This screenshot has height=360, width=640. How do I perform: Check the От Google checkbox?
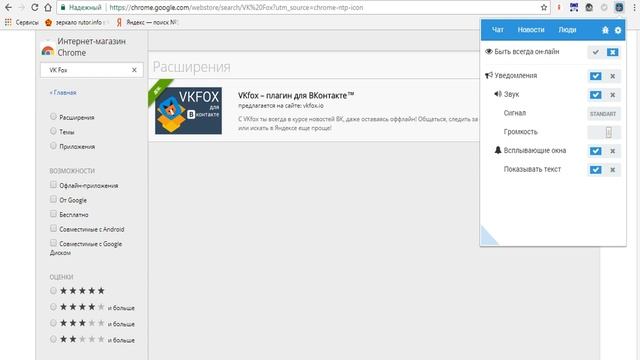(x=53, y=199)
